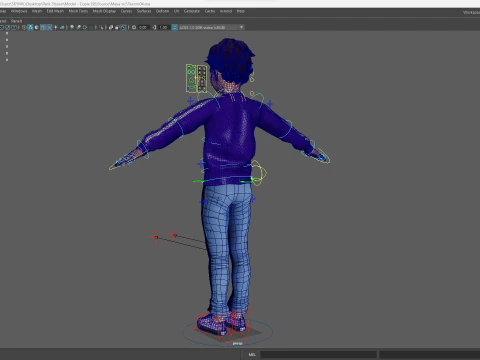
Task: Open the view transform dropdown
Action: click(211, 27)
